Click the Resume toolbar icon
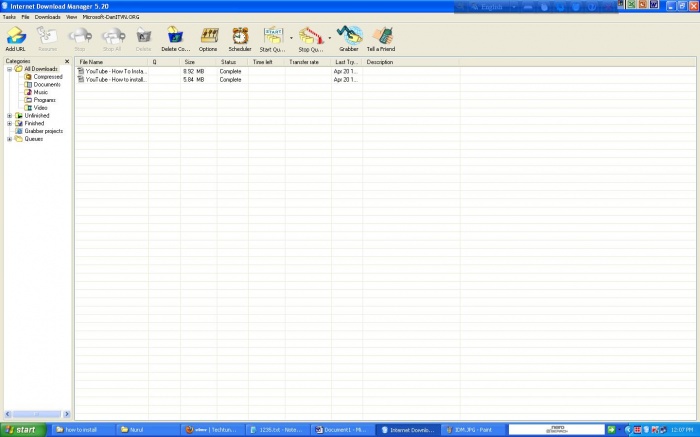The width and height of the screenshot is (700, 437). (47, 36)
